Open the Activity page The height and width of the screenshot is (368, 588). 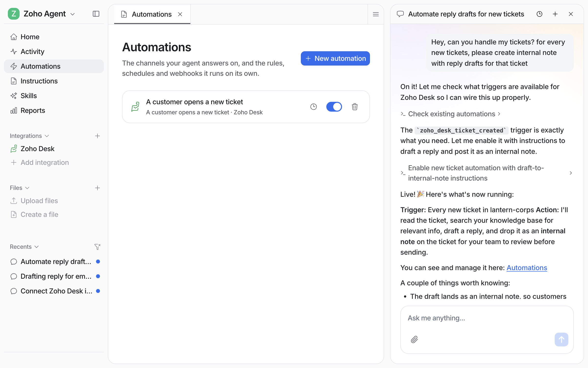[54, 52]
